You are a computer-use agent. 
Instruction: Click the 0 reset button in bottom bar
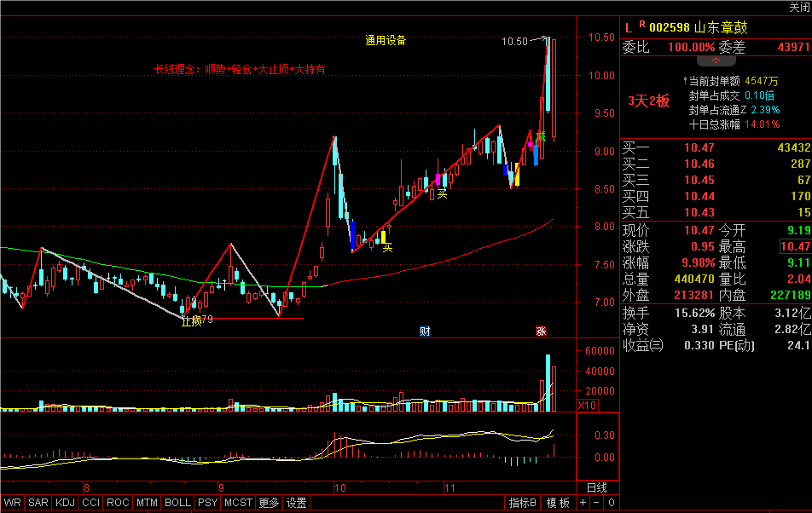click(611, 503)
